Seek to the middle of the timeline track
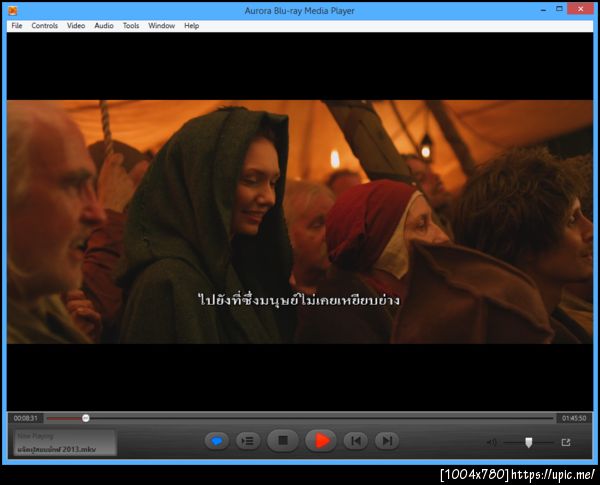Viewport: 600px width, 485px height. (300, 418)
